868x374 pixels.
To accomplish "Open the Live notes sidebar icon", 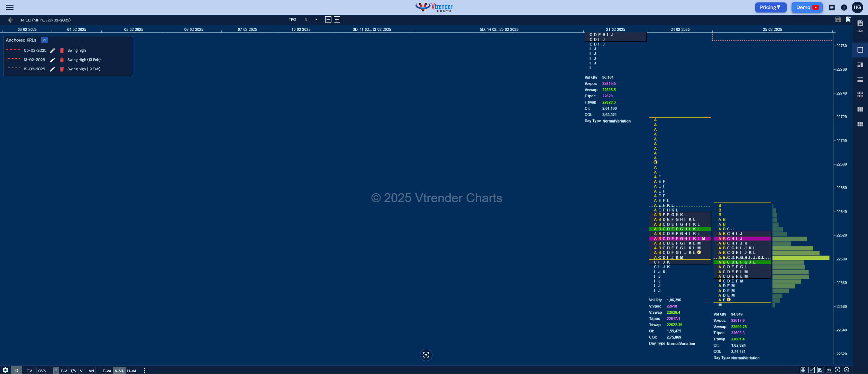I will (860, 26).
